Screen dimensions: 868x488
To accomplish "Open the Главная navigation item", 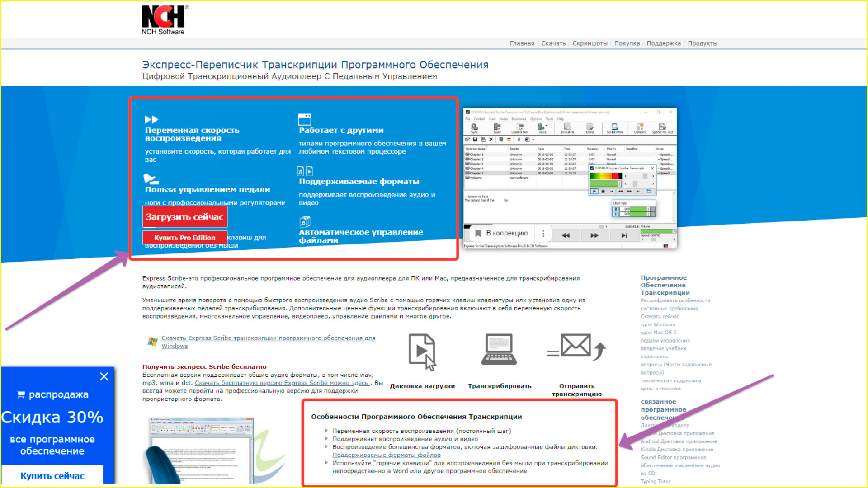I will (x=522, y=43).
